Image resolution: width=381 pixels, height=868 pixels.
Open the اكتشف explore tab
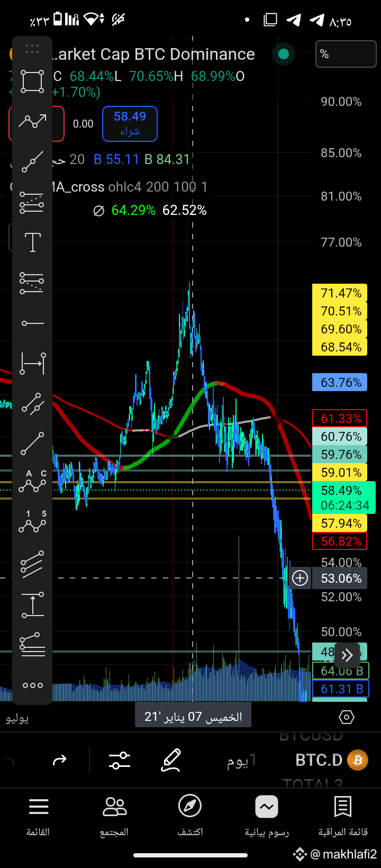coord(190,818)
